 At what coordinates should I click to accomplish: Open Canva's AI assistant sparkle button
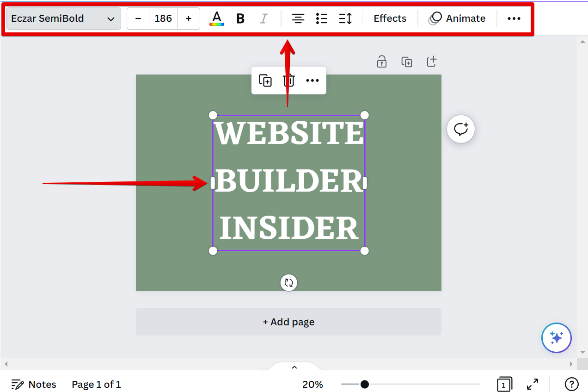pyautogui.click(x=556, y=338)
